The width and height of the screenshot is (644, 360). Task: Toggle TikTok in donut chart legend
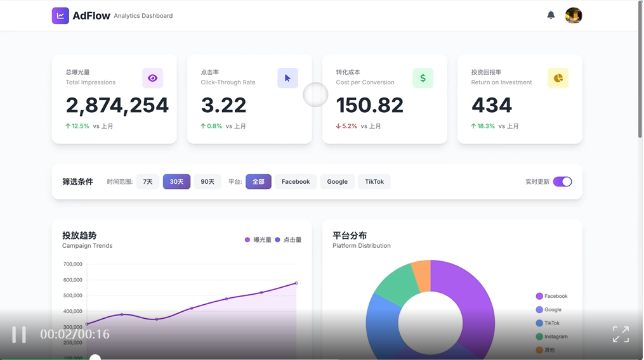[548, 323]
